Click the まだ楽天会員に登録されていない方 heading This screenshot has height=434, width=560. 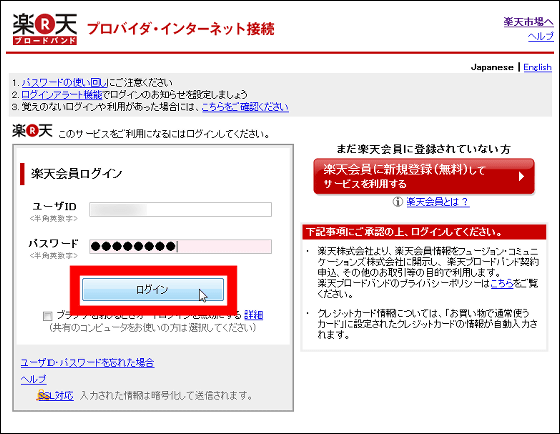coord(424,149)
